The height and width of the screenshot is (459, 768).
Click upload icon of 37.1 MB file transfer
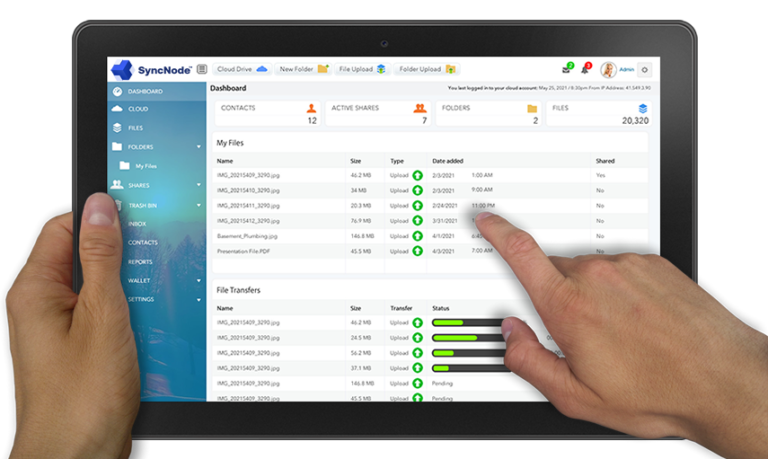(x=417, y=368)
